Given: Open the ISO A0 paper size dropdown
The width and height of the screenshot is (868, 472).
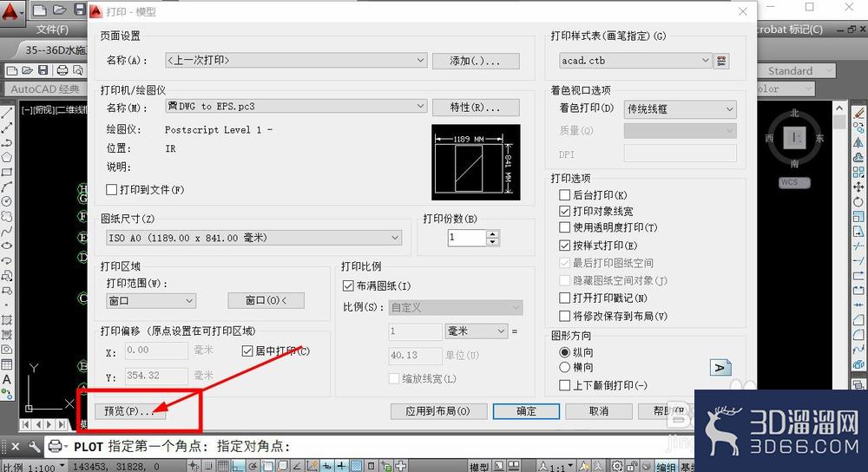Looking at the screenshot, I should coord(253,238).
